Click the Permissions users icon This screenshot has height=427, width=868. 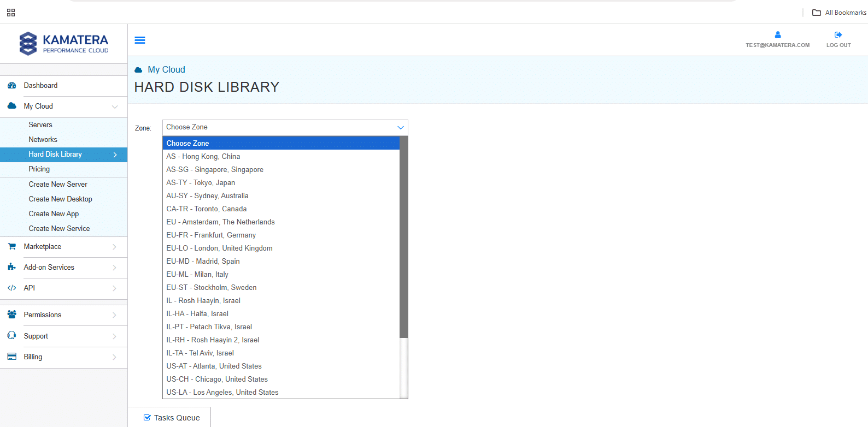tap(12, 315)
